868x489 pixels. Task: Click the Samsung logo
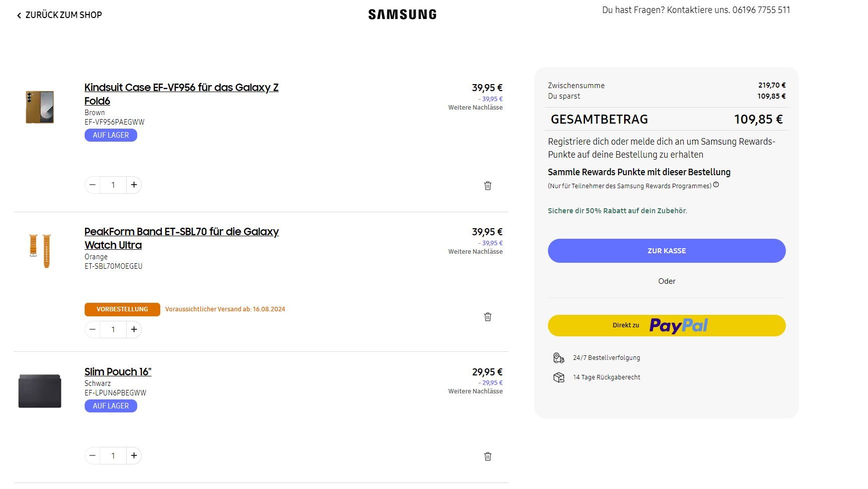(402, 15)
